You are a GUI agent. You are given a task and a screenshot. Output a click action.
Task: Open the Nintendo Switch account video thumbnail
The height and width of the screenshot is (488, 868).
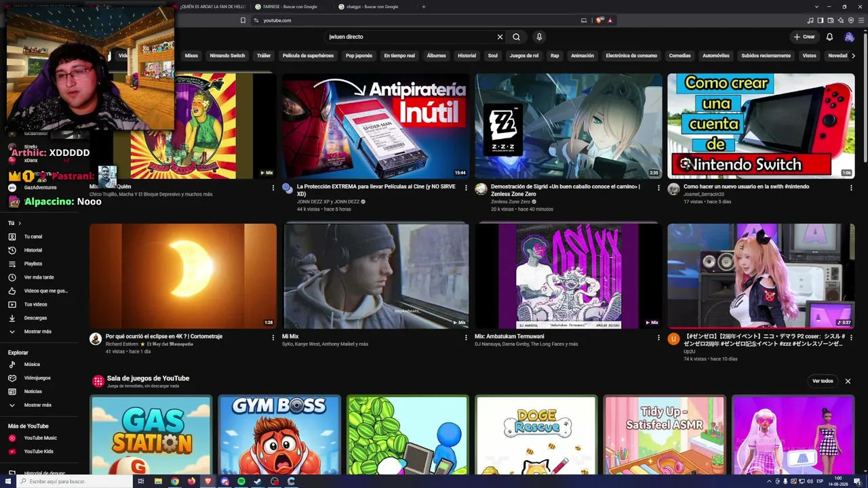[761, 126]
